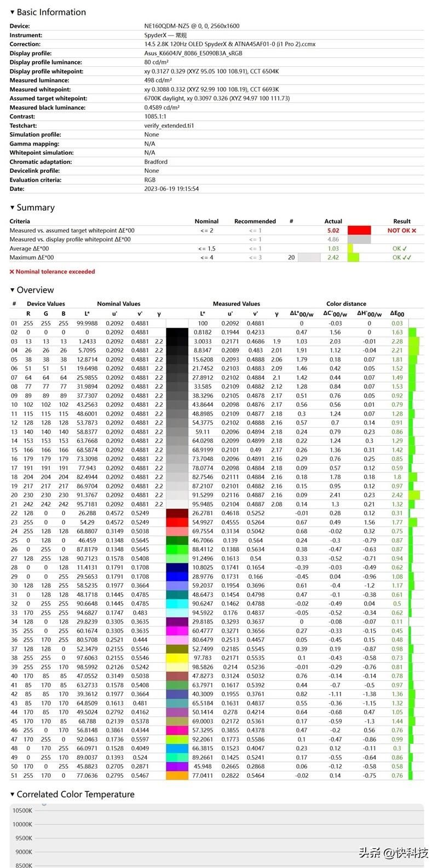Select the testchart name verify_extended.ti1
The height and width of the screenshot is (868, 438).
pos(169,126)
